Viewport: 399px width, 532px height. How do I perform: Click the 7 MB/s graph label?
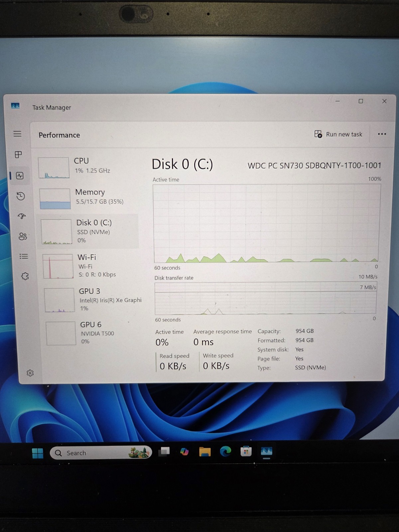[368, 287]
